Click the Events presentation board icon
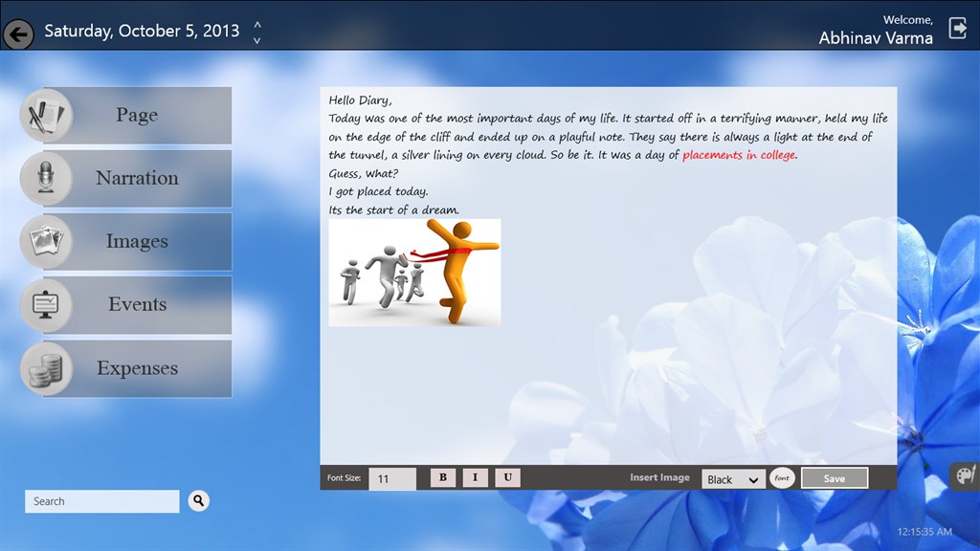This screenshot has height=551, width=980. (x=45, y=305)
